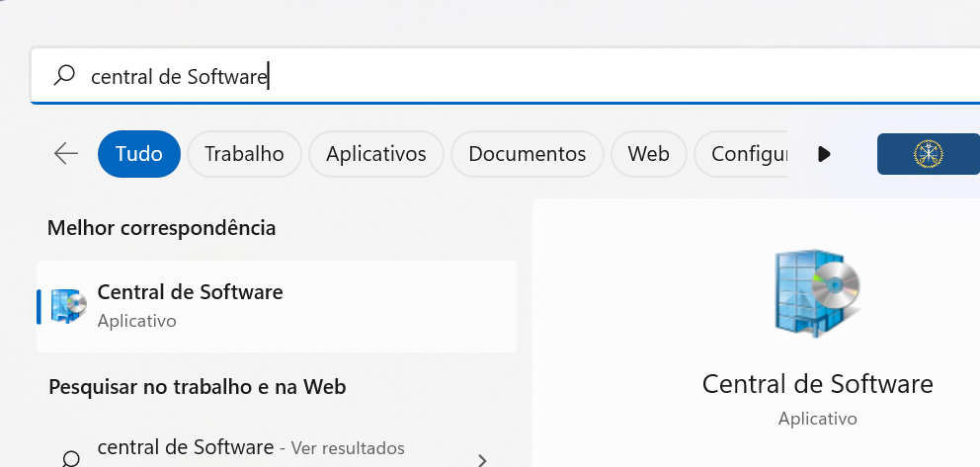Click the Central de Software title in preview
Image resolution: width=980 pixels, height=467 pixels.
(818, 383)
